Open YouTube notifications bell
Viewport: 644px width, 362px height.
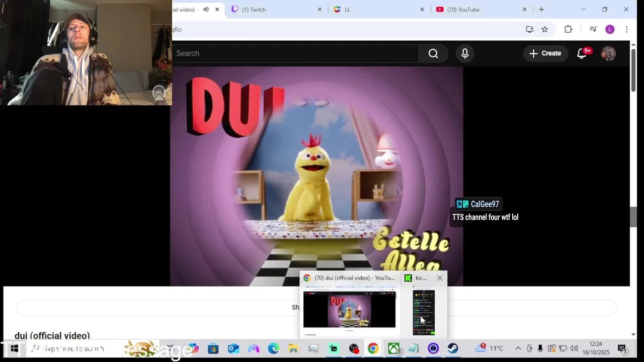(582, 53)
